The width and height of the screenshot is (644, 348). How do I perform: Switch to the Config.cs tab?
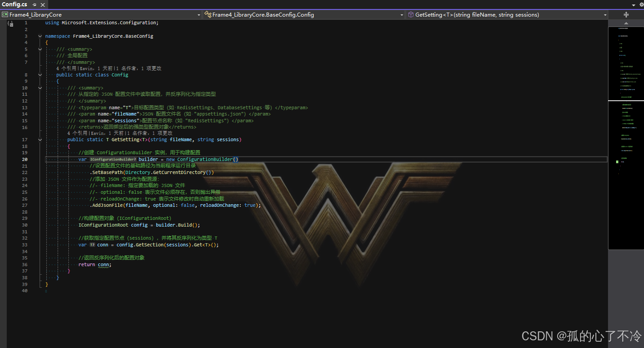pyautogui.click(x=15, y=4)
